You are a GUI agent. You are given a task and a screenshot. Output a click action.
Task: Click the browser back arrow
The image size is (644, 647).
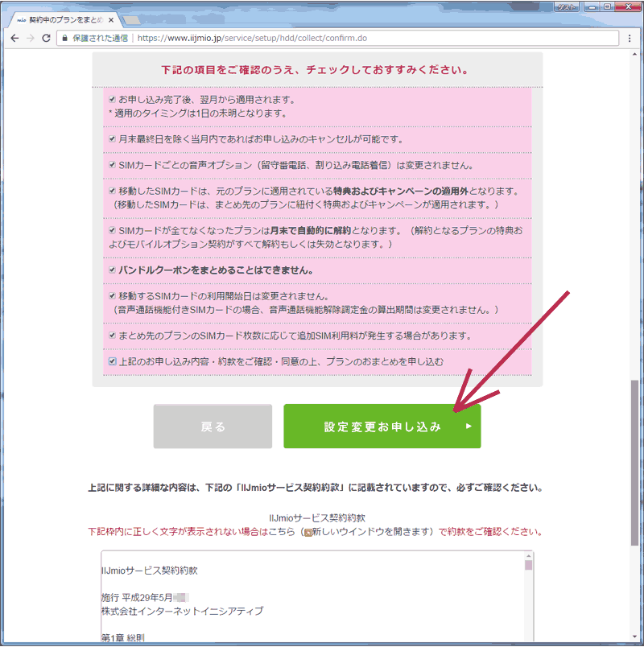[14, 37]
